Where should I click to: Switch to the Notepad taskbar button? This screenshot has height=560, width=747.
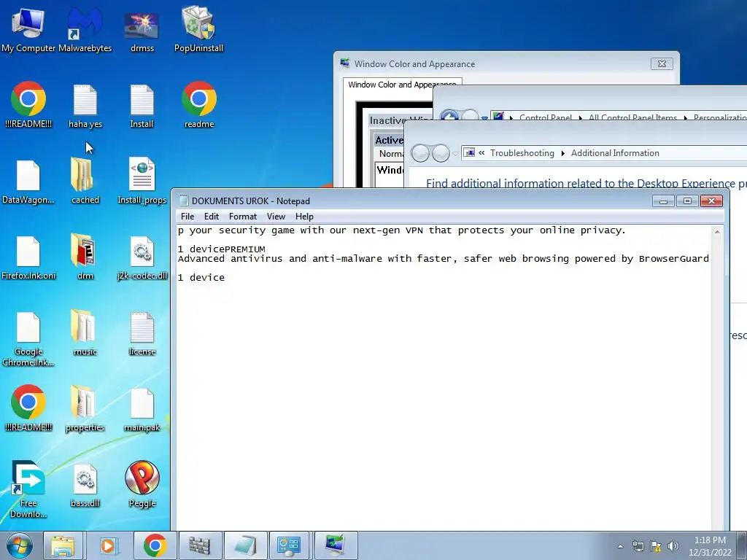245,545
